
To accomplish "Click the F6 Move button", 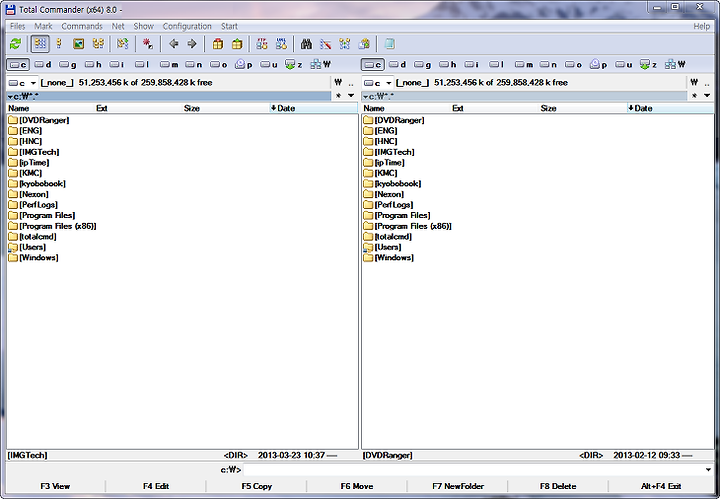I will (357, 486).
